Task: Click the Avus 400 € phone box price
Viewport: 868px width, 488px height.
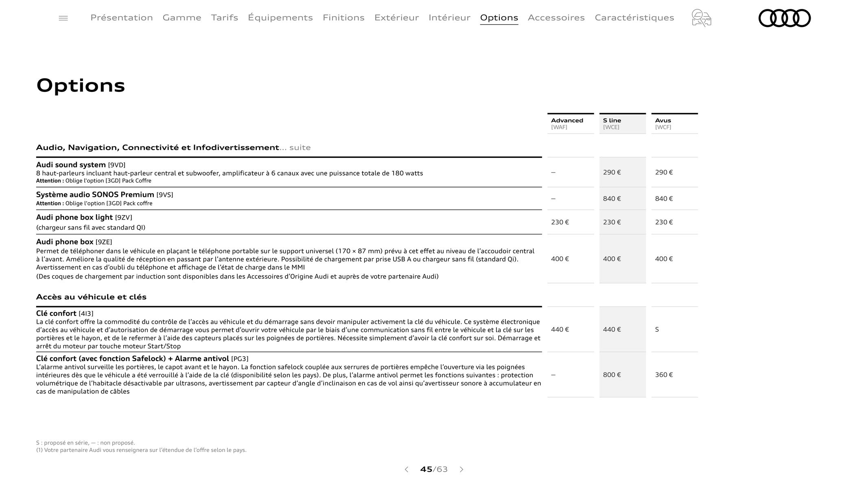Action: (664, 259)
